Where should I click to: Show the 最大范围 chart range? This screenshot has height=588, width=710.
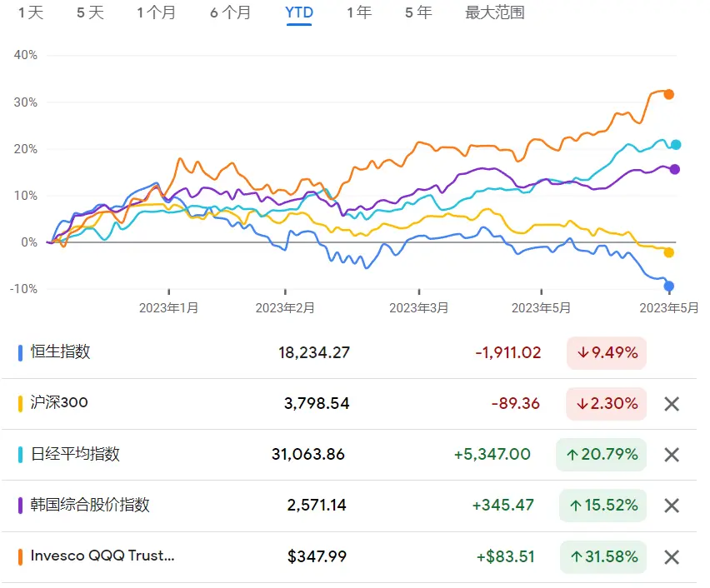[494, 12]
